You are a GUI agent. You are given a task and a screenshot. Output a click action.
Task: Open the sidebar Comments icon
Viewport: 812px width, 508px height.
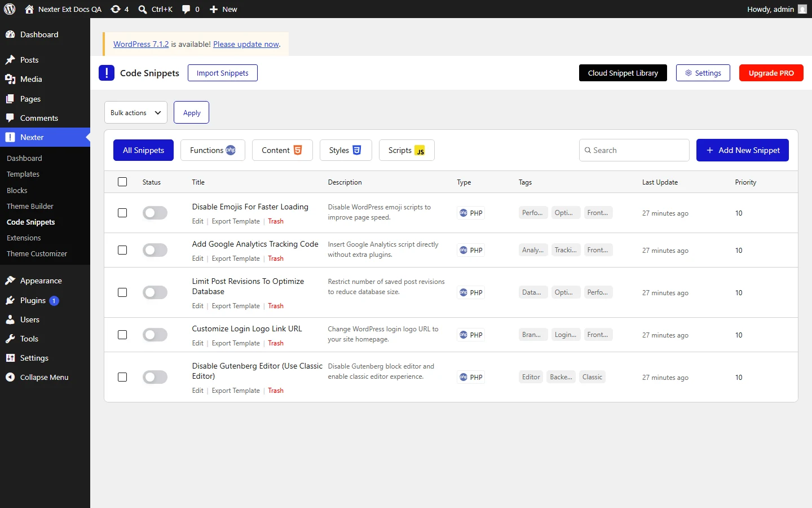pyautogui.click(x=10, y=118)
